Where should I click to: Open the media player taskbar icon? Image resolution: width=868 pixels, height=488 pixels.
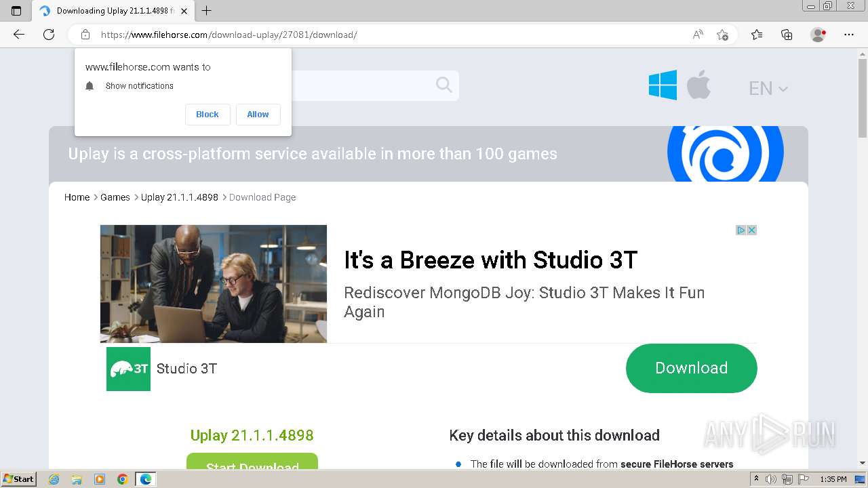tap(100, 479)
